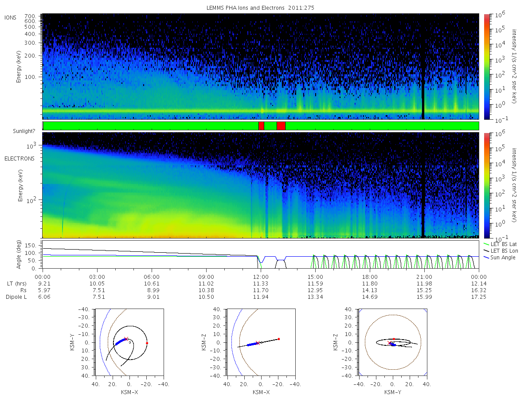Click the Angle (deg) axis label
The height and width of the screenshot is (399, 532).
coord(21,255)
